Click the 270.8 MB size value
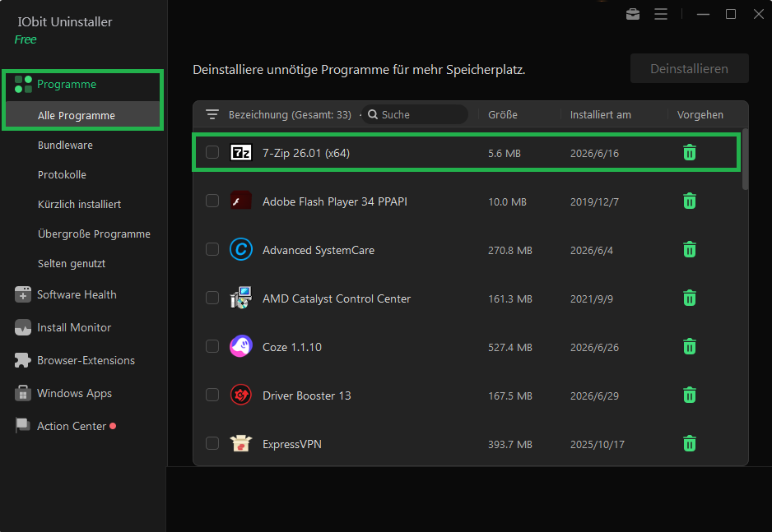 pyautogui.click(x=510, y=250)
